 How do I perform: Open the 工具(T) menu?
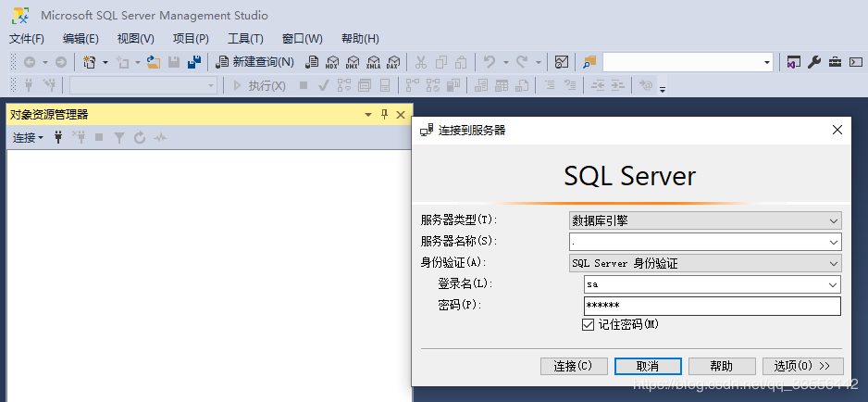(x=245, y=39)
